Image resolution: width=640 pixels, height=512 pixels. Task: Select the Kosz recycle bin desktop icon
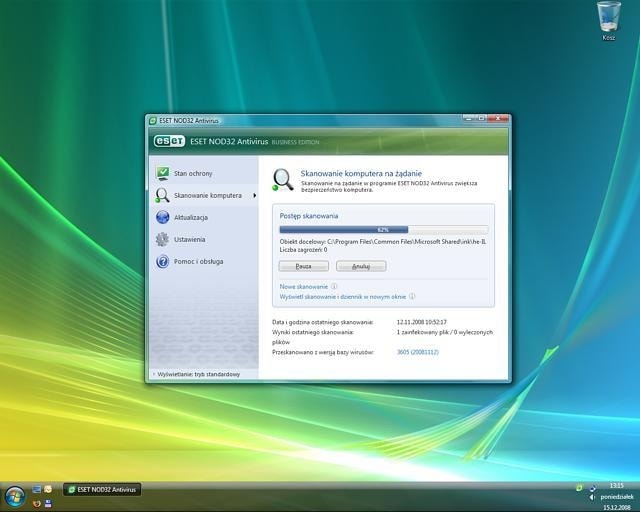coord(609,21)
